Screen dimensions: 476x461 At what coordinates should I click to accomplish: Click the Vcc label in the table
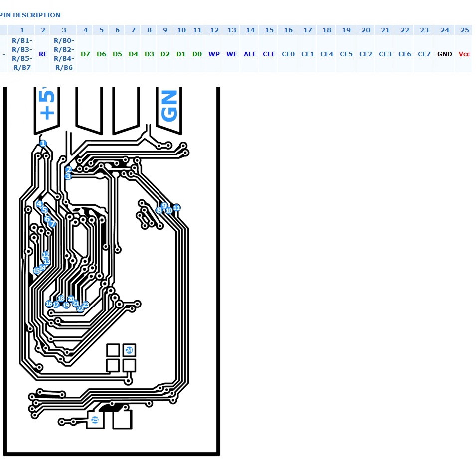(464, 54)
